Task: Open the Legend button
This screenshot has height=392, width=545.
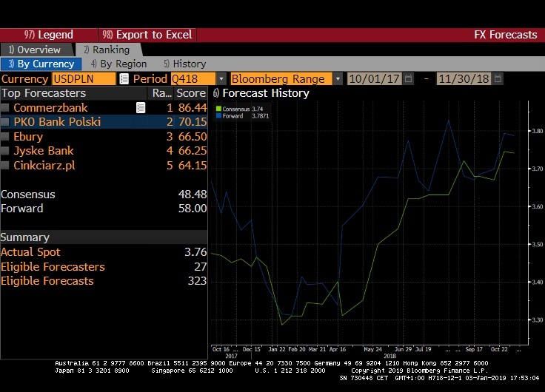Action: click(49, 35)
